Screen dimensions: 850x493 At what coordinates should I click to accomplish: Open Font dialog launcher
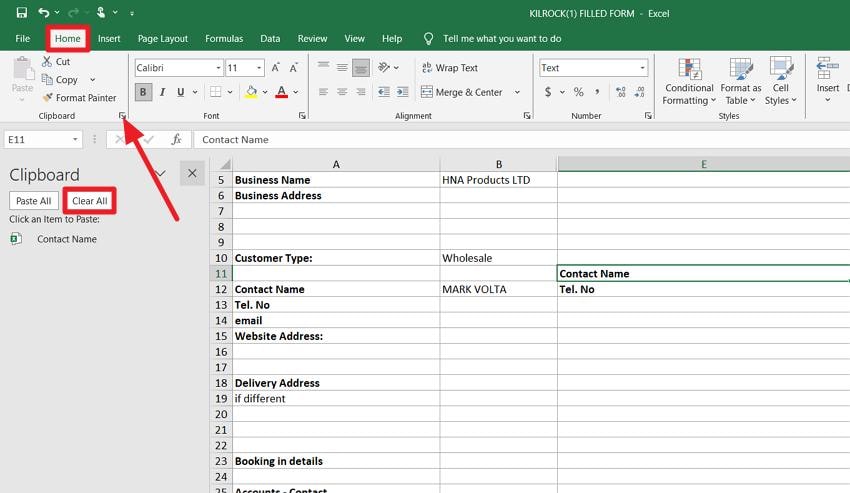click(x=302, y=116)
